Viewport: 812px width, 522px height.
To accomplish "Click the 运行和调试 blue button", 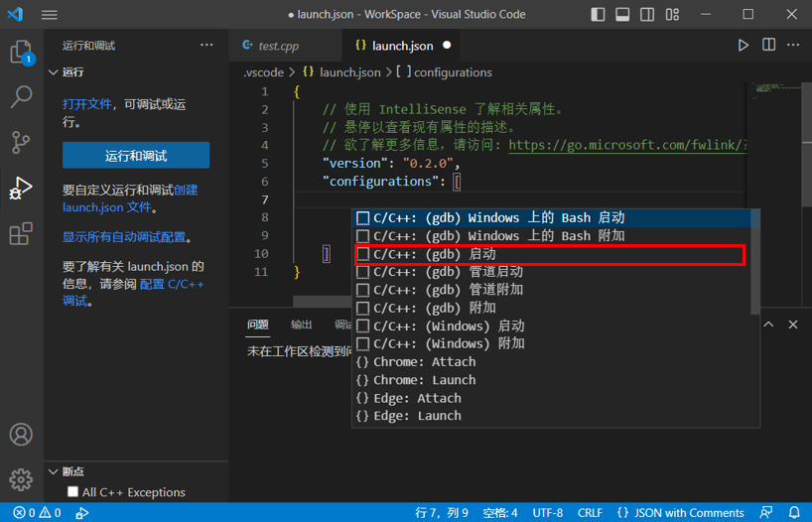I will [136, 156].
